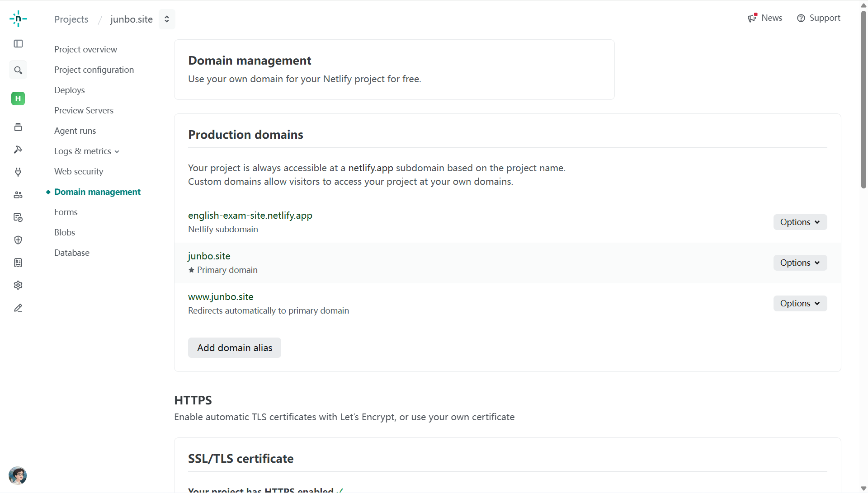The image size is (868, 493).
Task: Click the "HTTPS" section heading
Action: tap(193, 400)
